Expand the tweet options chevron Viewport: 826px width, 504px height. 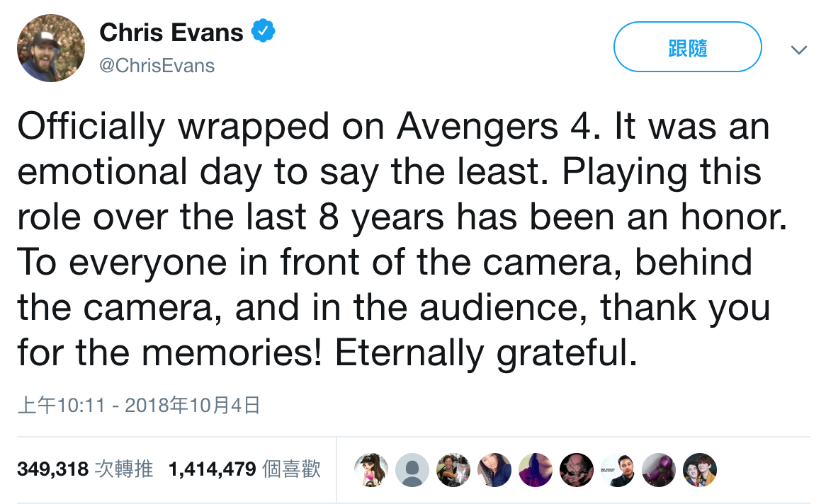798,50
